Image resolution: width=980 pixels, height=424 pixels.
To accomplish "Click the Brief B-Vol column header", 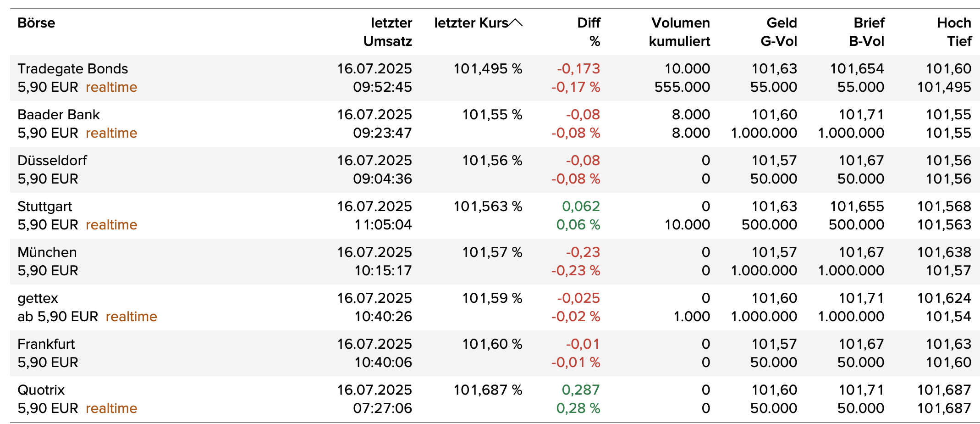I will [x=866, y=32].
